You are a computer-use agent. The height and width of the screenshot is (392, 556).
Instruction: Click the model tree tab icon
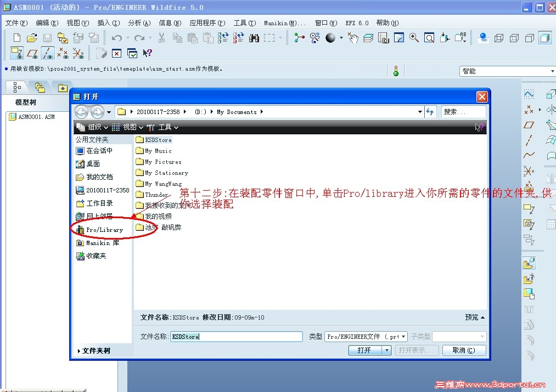(x=16, y=87)
